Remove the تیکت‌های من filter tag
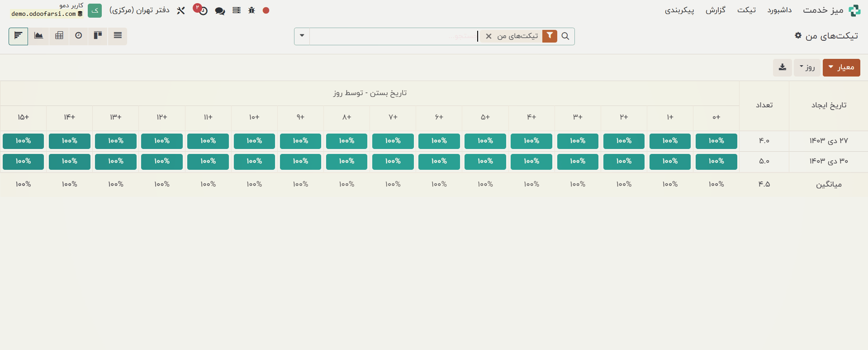Image resolution: width=868 pixels, height=350 pixels. (x=489, y=36)
